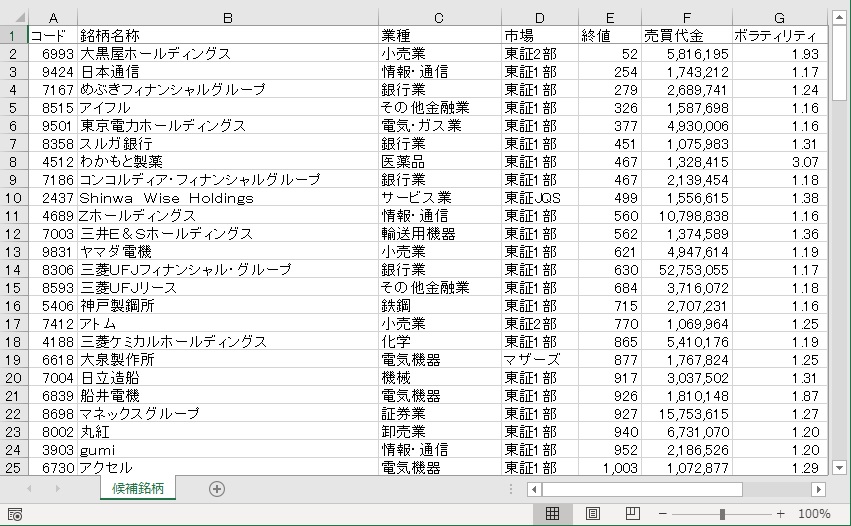Click the 医薬品 industry cell

pos(440,162)
